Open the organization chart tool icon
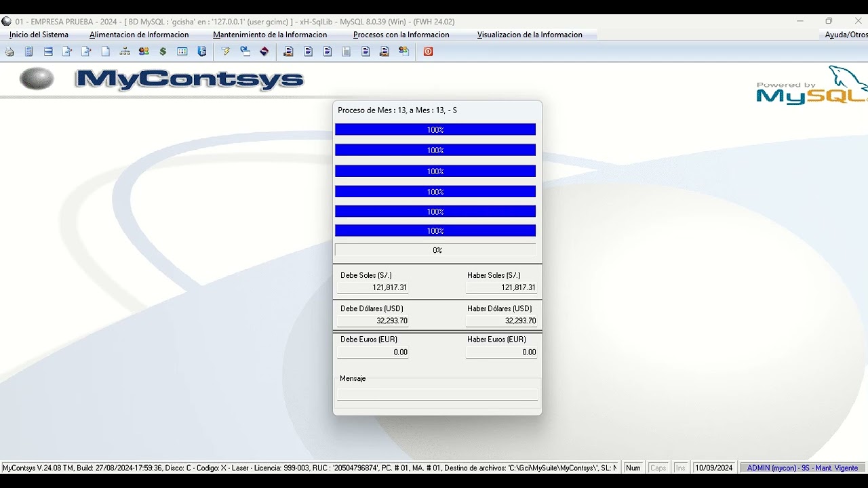This screenshot has height=488, width=868. (x=125, y=52)
